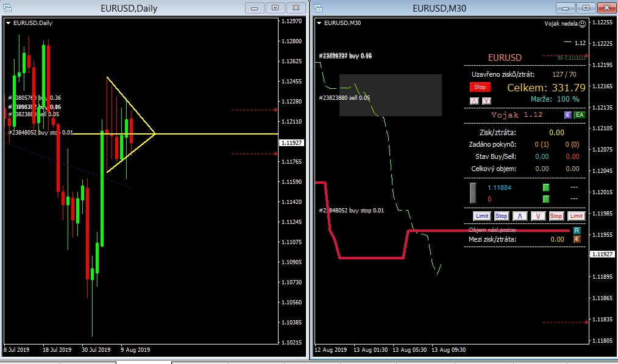The image size is (618, 364).
Task: Click the red 0 value below 1.11884
Action: click(489, 199)
